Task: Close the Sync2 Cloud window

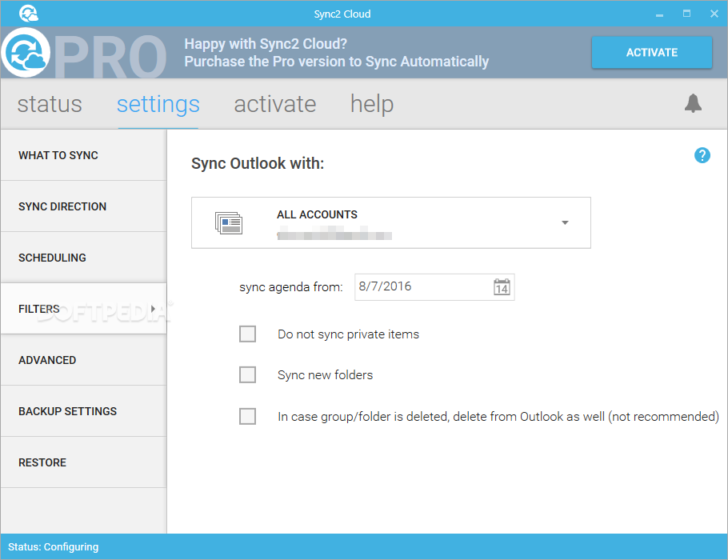Action: point(714,14)
